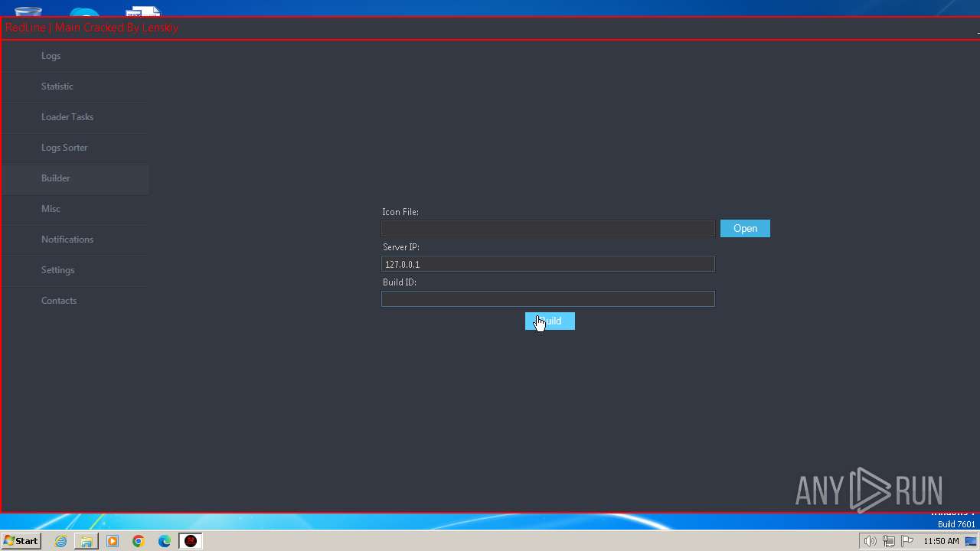Click the 11:50 AM system clock
The height and width of the screenshot is (551, 980).
pos(941,541)
